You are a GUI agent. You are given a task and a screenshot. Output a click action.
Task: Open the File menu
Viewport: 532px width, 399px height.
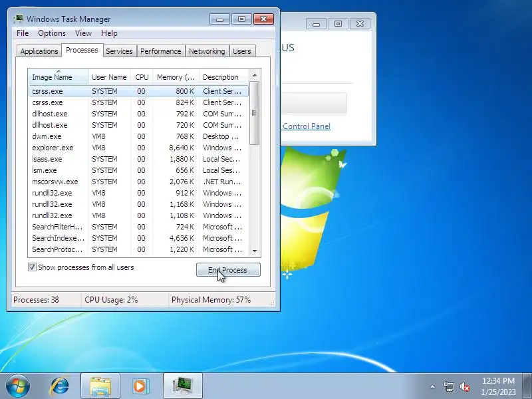(23, 33)
